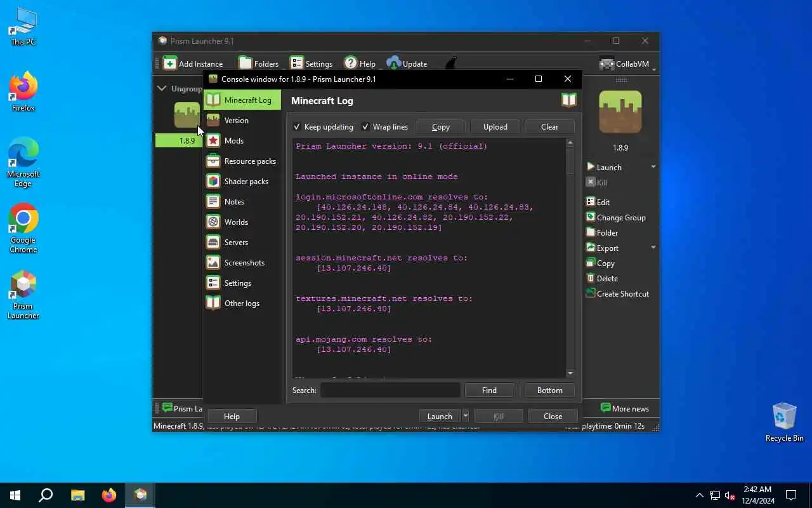The height and width of the screenshot is (508, 812).
Task: Open Google Chrome desktop shortcut
Action: pyautogui.click(x=23, y=229)
